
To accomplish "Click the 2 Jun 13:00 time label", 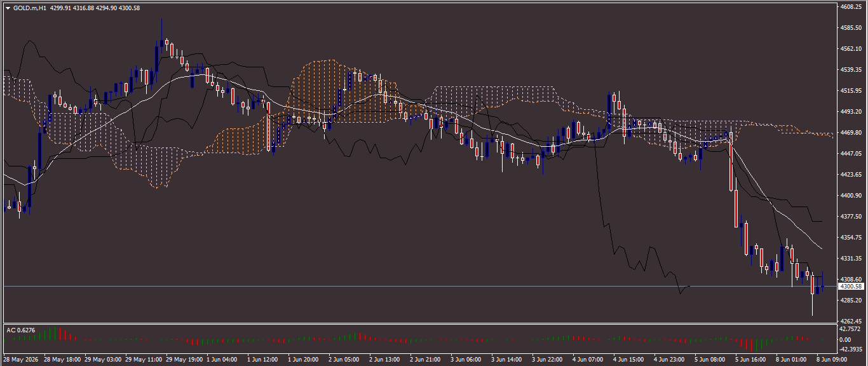I will click(385, 360).
